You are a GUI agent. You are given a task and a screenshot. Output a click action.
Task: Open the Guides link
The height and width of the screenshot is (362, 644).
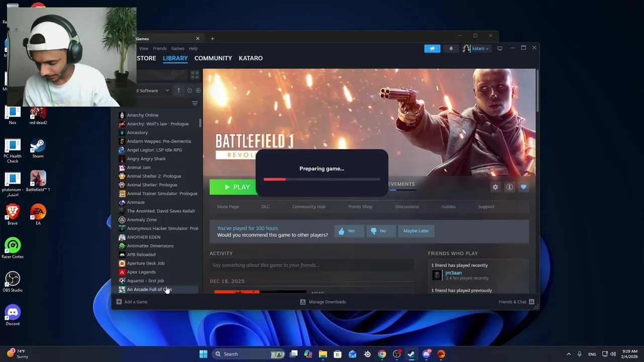448,207
